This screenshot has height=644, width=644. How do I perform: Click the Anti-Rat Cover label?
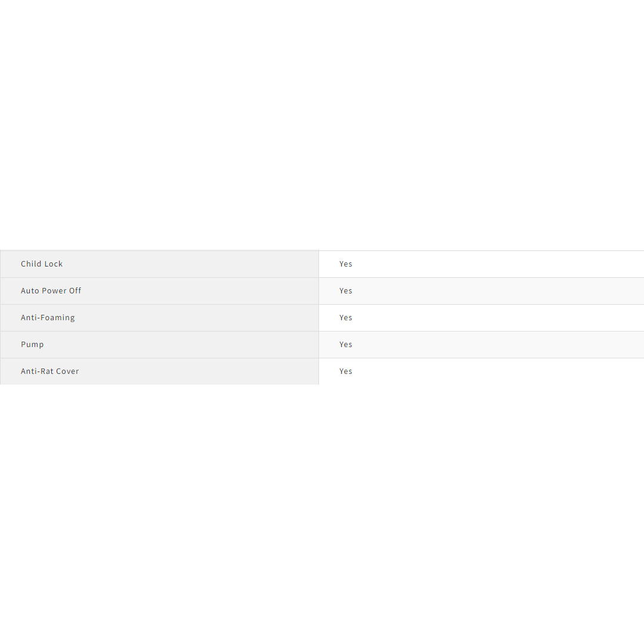[x=49, y=371]
